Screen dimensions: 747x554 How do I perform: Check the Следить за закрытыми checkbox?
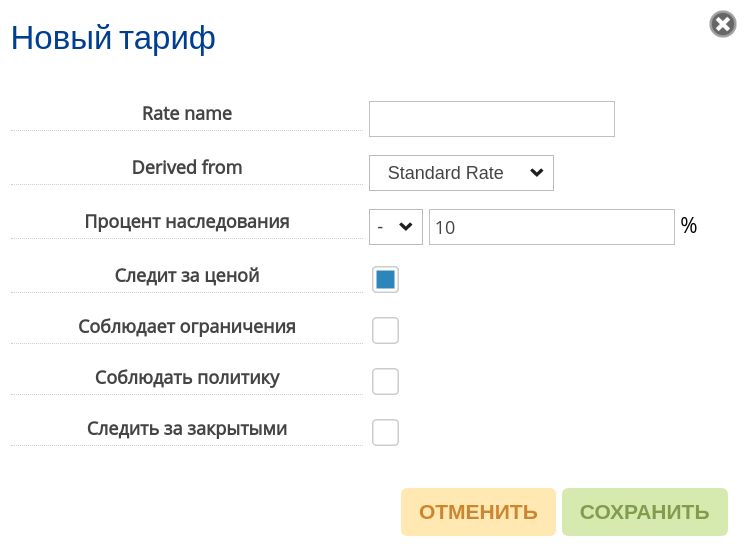click(385, 432)
